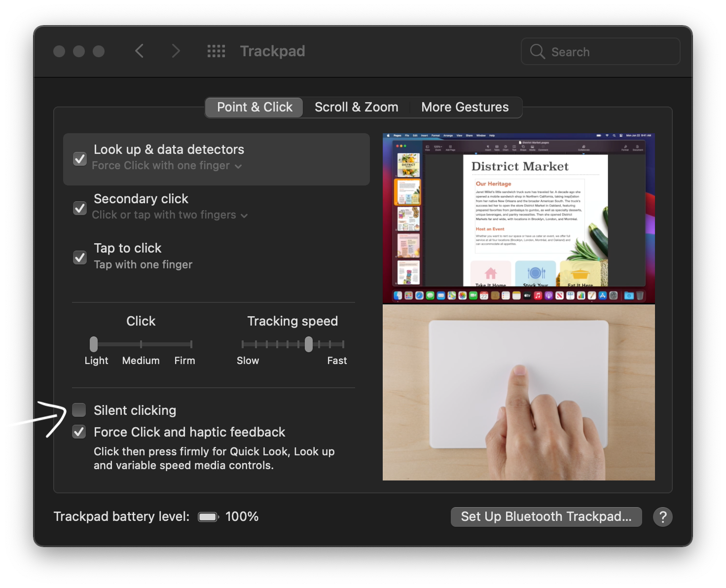Image resolution: width=726 pixels, height=588 pixels.
Task: Click the red close window button
Action: [59, 51]
